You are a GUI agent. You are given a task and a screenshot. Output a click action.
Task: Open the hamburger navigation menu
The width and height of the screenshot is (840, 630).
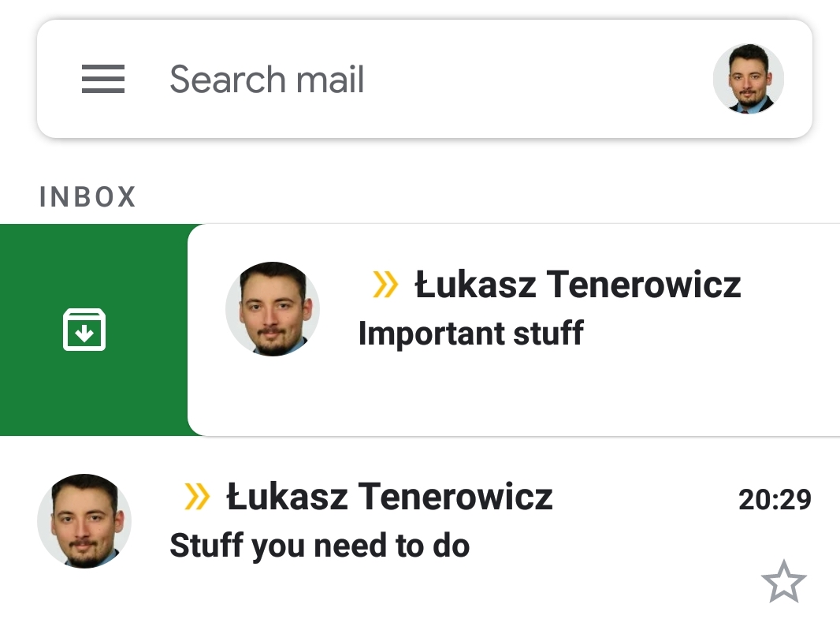tap(103, 80)
